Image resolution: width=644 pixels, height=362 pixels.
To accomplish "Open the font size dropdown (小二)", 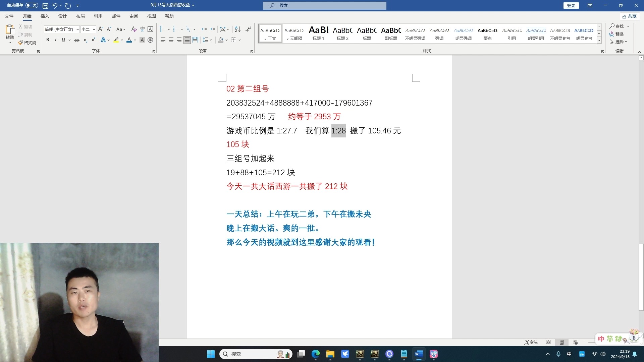I will point(94,29).
